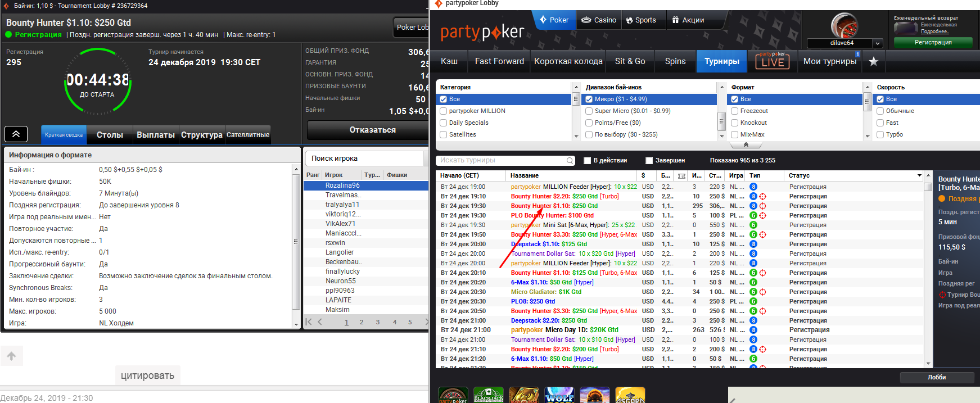Open the partypoker LIVE section icon

click(772, 61)
